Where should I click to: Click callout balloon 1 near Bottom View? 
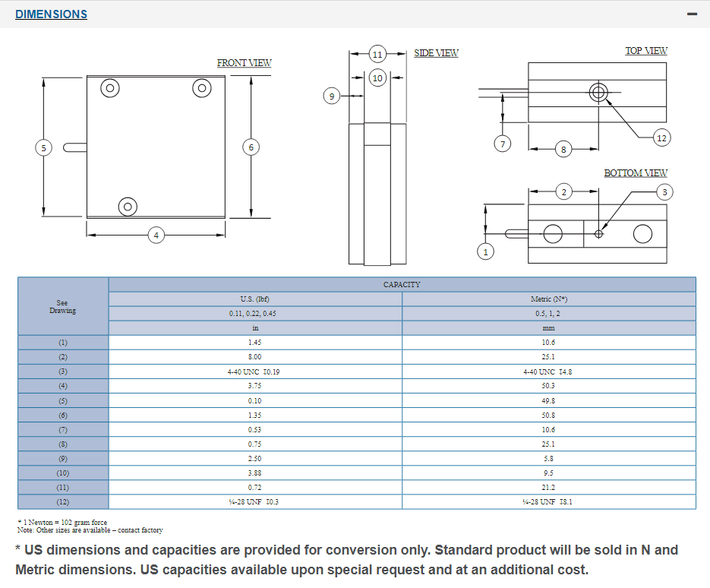[x=485, y=250]
